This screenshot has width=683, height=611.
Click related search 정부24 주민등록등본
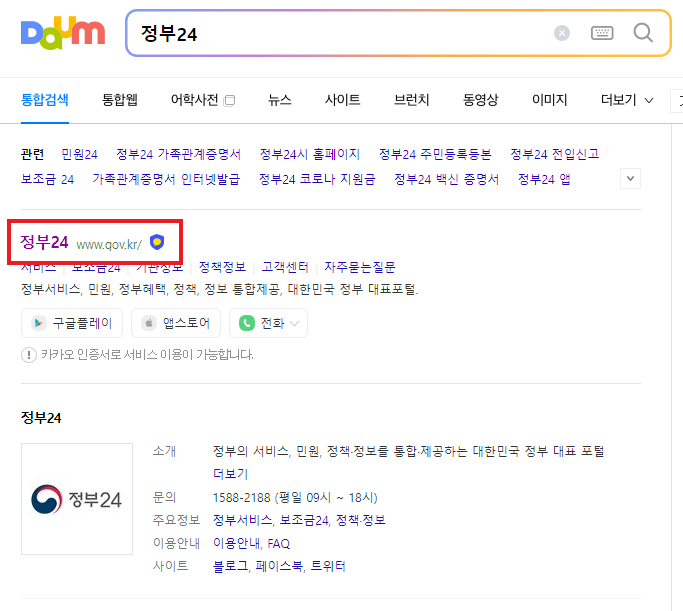[435, 154]
